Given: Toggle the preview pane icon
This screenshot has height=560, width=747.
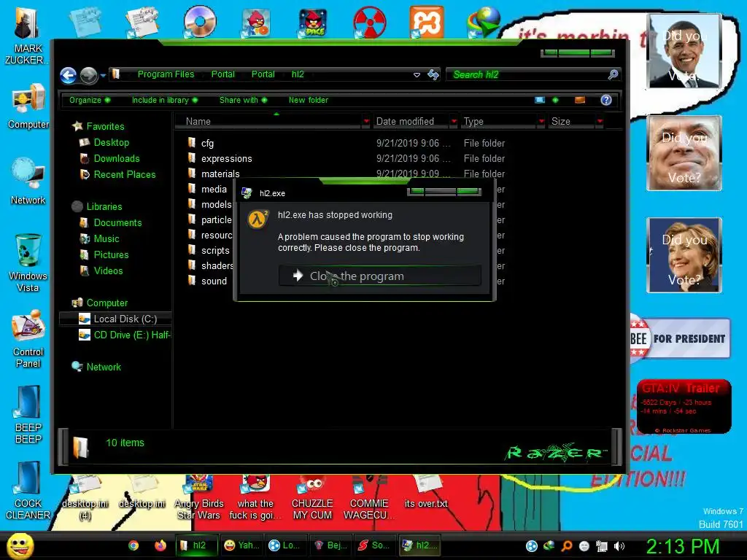Looking at the screenshot, I should (x=580, y=100).
